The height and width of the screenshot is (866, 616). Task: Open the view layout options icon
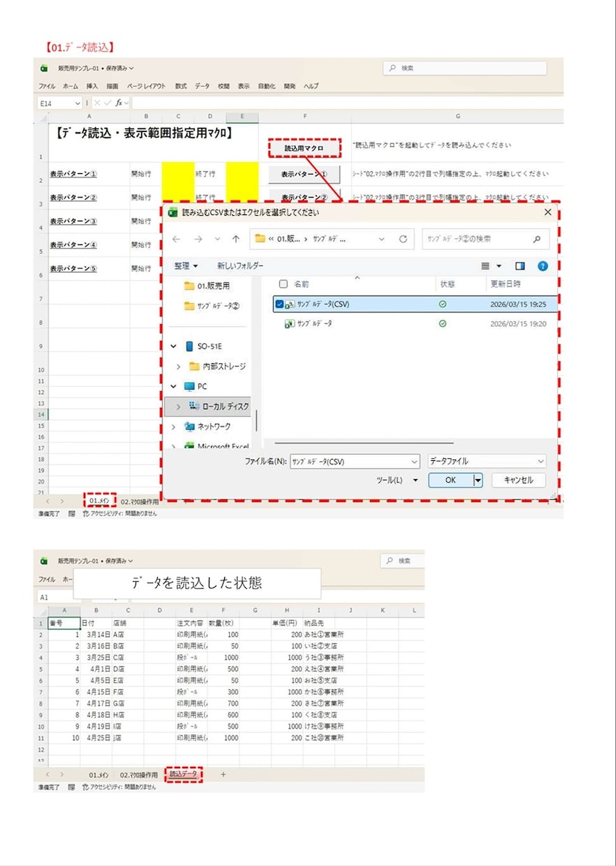tap(486, 266)
